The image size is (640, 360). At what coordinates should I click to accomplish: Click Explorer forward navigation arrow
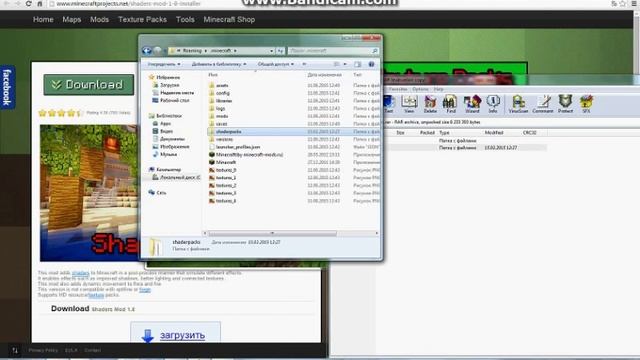[x=158, y=51]
